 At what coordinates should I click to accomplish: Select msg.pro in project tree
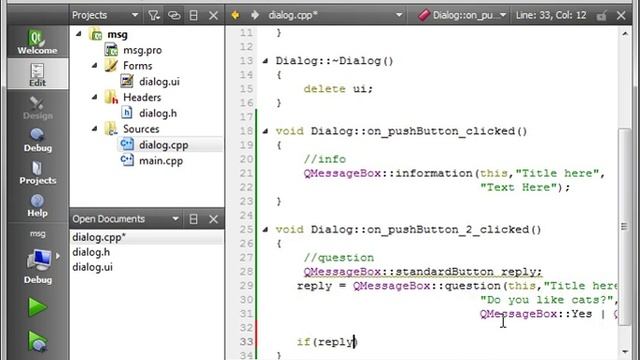[142, 50]
